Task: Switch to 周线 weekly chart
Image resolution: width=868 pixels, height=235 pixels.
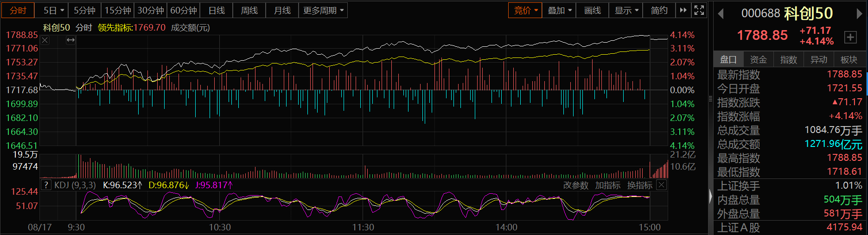Action: click(249, 10)
